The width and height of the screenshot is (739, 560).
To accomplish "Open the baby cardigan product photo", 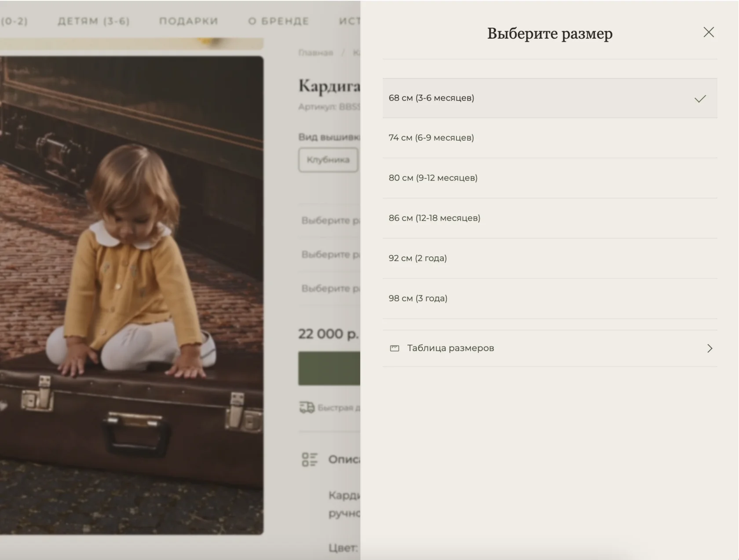I will point(132,295).
